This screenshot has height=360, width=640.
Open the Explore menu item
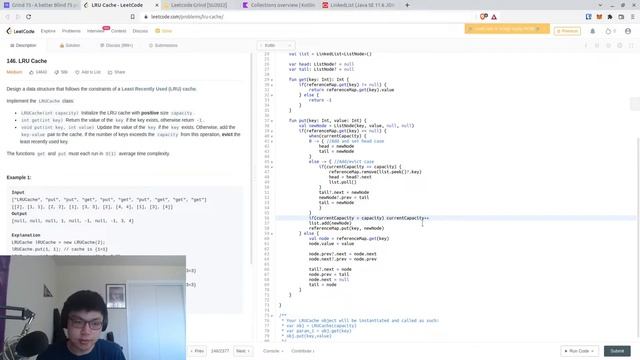pos(48,31)
